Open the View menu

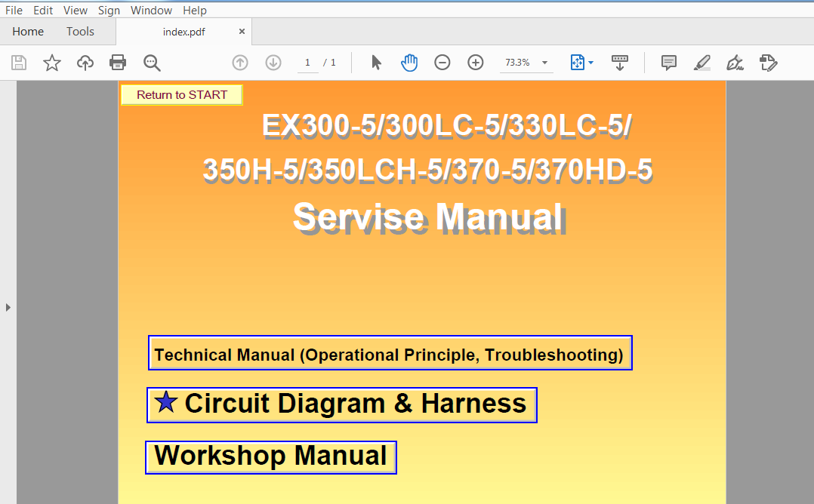[76, 11]
